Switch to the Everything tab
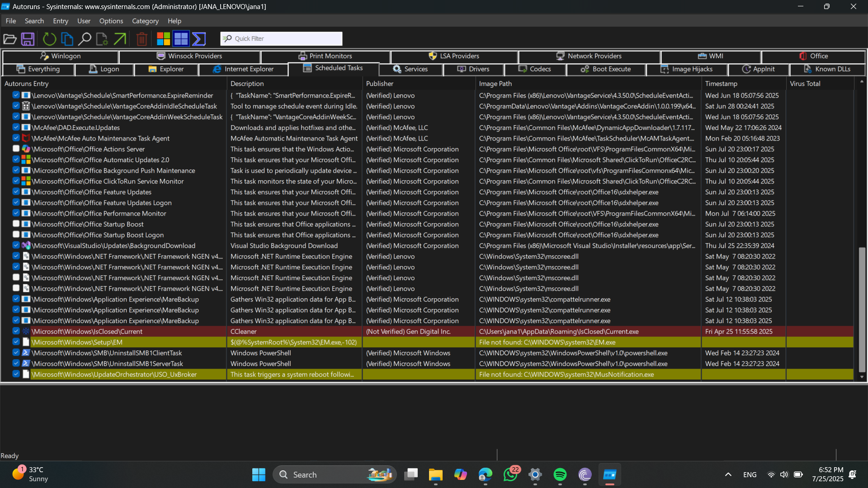 [x=38, y=69]
